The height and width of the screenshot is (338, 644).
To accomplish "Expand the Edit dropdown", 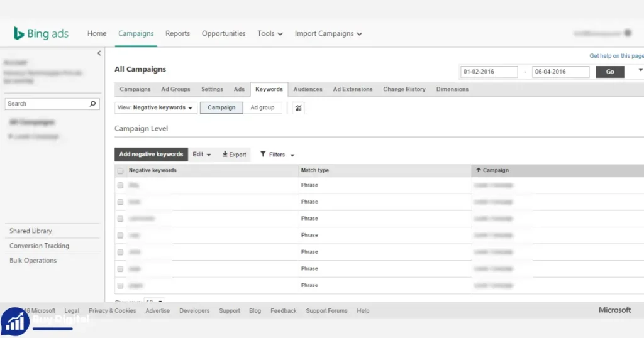I will point(202,154).
